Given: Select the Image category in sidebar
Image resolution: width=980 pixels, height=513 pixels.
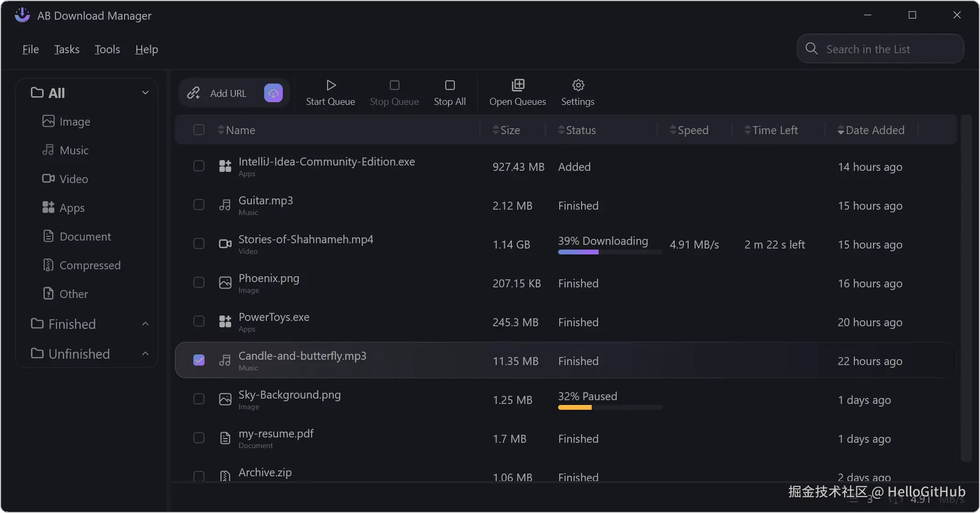Looking at the screenshot, I should pos(75,122).
